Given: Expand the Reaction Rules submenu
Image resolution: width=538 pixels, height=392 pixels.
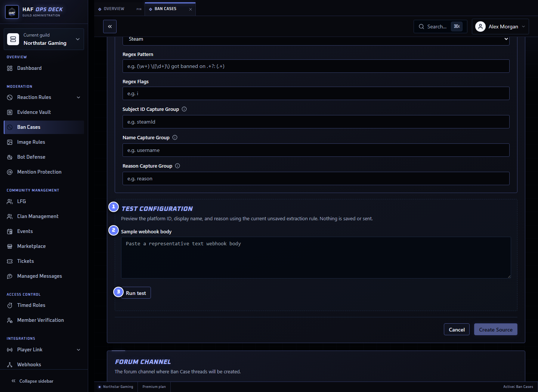Looking at the screenshot, I should [78, 97].
